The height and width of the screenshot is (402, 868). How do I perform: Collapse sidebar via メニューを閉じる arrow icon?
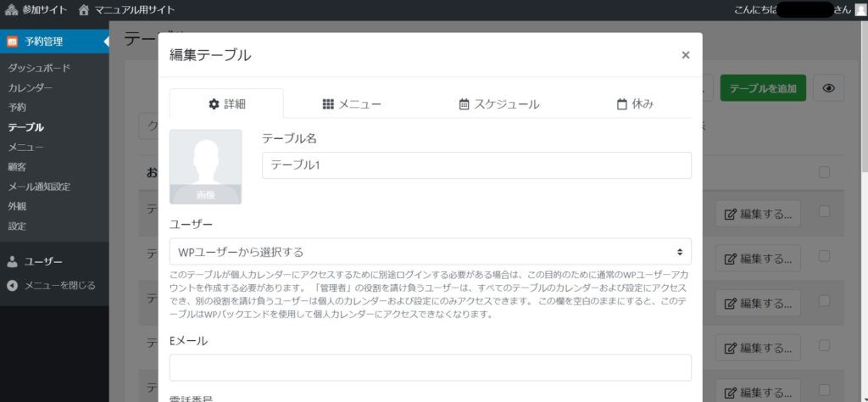(13, 286)
